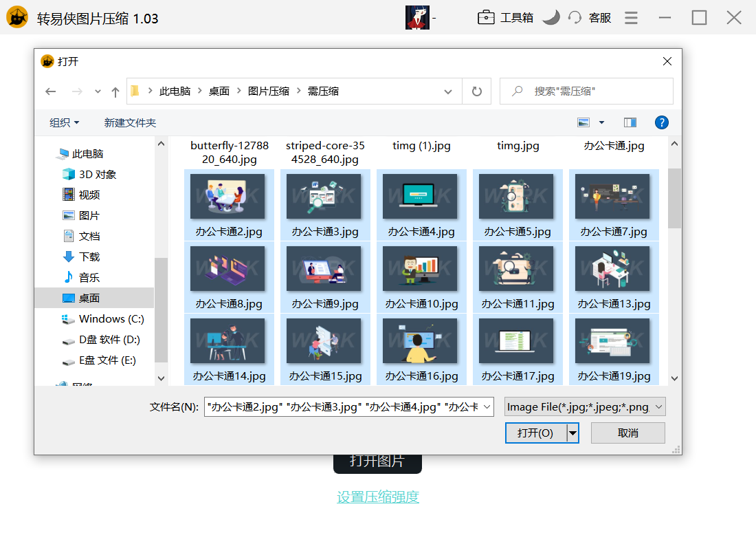The height and width of the screenshot is (533, 756).
Task: Open the view options dropdown arrow
Action: pos(601,122)
